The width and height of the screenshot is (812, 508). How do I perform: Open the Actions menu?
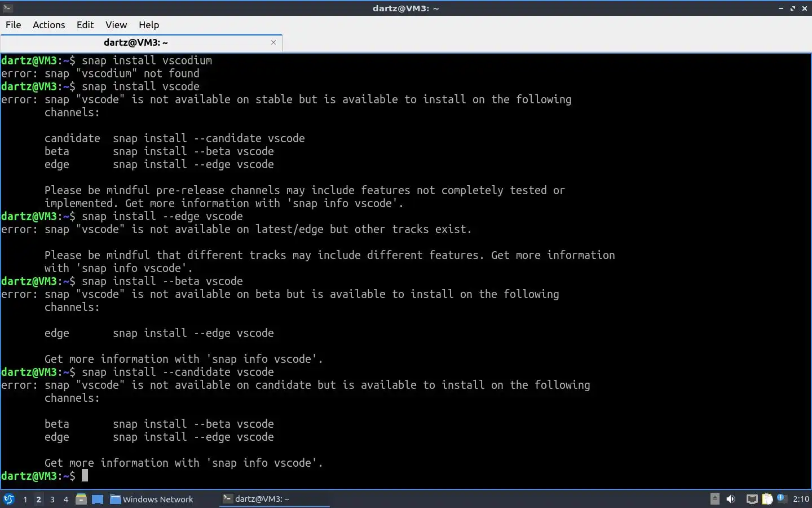(x=48, y=25)
